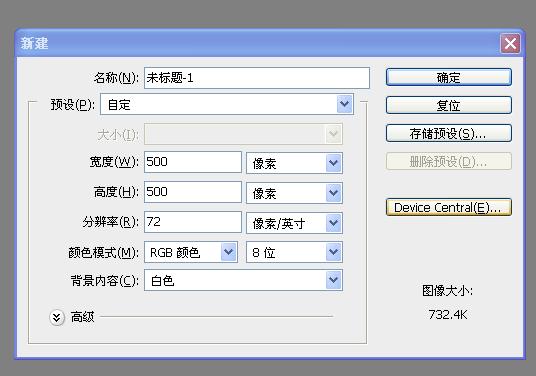Close the 新建 dialog
This screenshot has height=376, width=536.
(510, 43)
